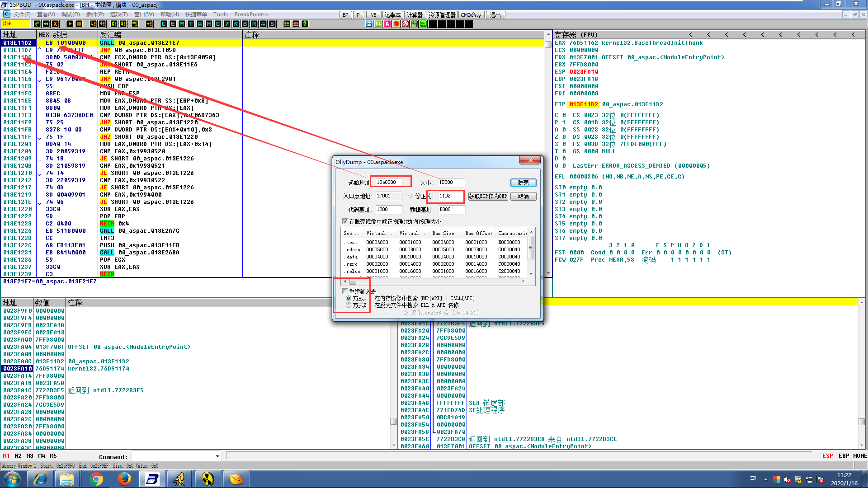Open the 插件(P) plugins menu

[95, 14]
